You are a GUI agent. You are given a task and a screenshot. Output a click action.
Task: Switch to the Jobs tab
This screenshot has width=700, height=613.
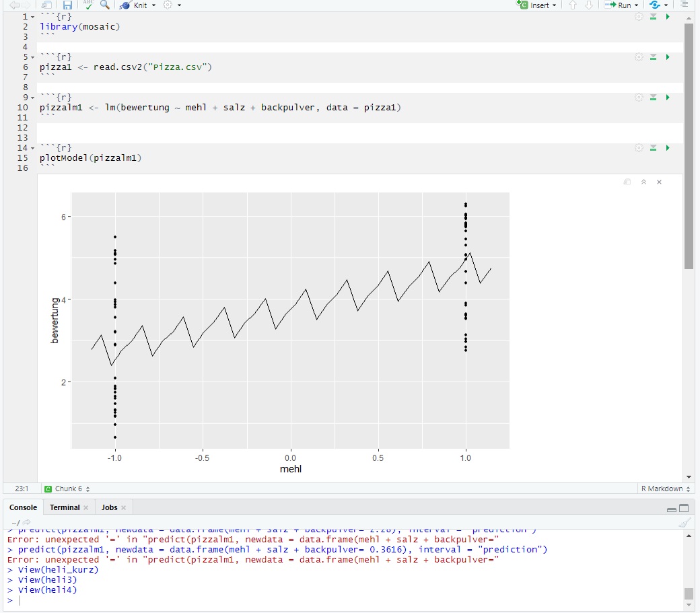[109, 507]
